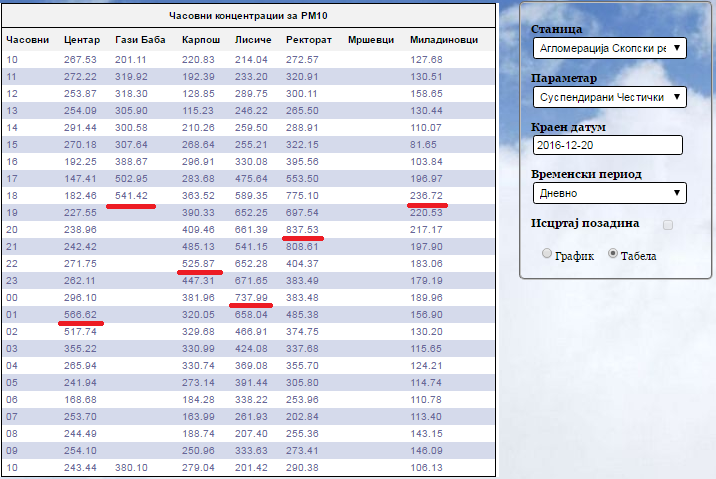This screenshot has width=716, height=479.
Task: Click the Краен датум date field
Action: tap(608, 145)
